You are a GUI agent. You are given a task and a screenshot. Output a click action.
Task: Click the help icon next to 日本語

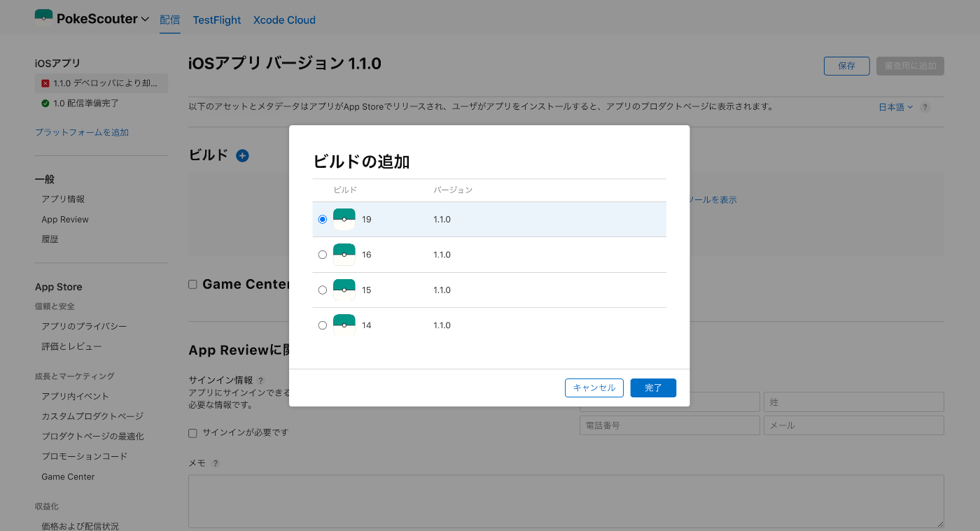pos(925,108)
